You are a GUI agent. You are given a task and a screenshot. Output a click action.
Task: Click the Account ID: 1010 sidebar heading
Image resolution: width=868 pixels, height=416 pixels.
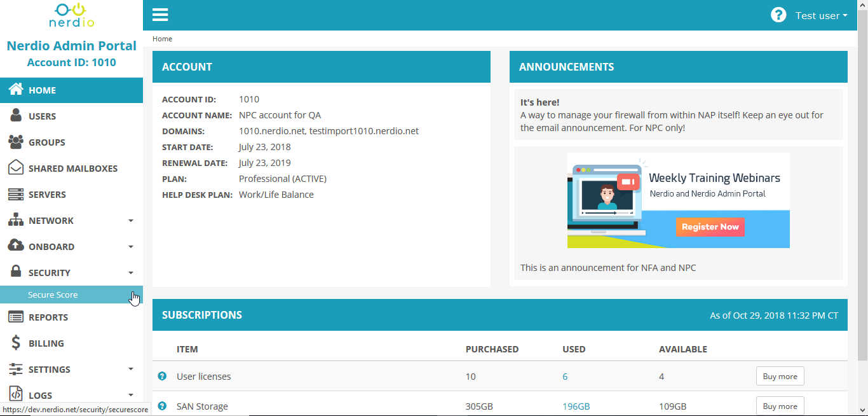pos(71,62)
